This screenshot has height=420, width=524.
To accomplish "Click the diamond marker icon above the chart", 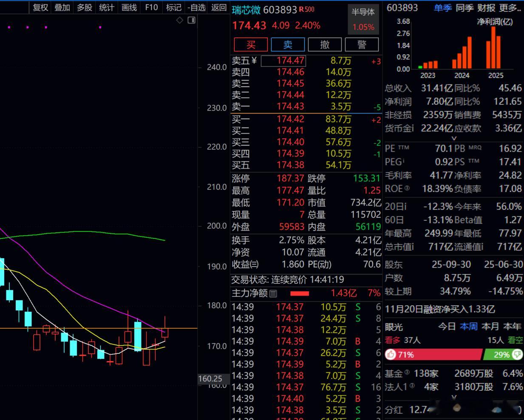I will [x=180, y=20].
